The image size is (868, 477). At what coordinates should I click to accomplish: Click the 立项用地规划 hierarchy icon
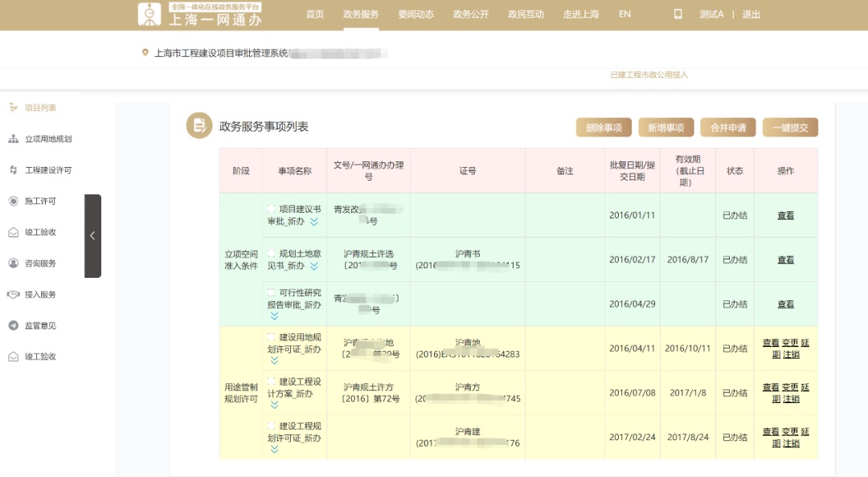point(13,139)
